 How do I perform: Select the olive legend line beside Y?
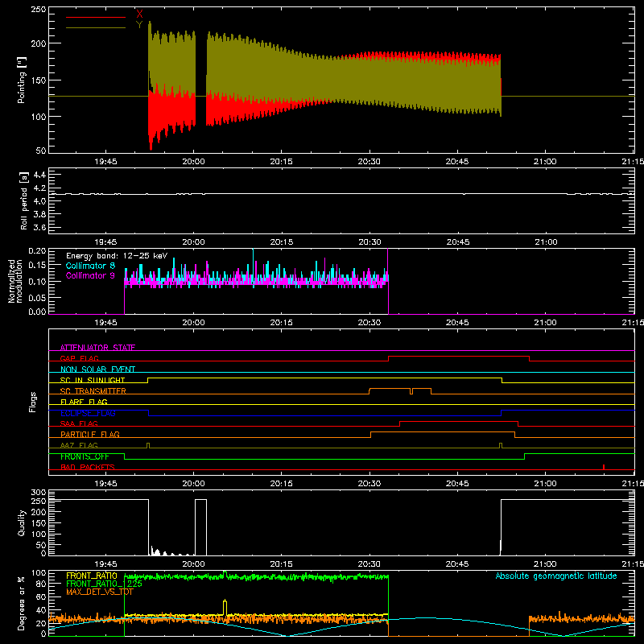click(x=96, y=28)
